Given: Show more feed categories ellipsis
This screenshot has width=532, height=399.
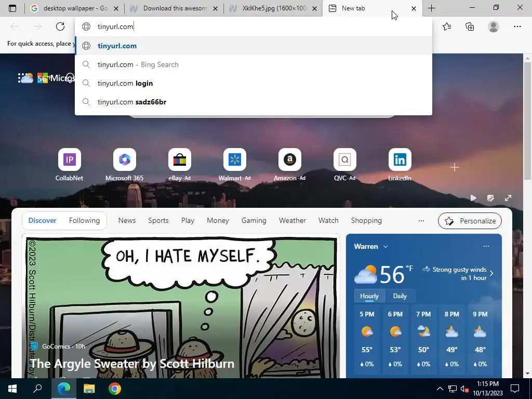Looking at the screenshot, I should click(x=421, y=220).
